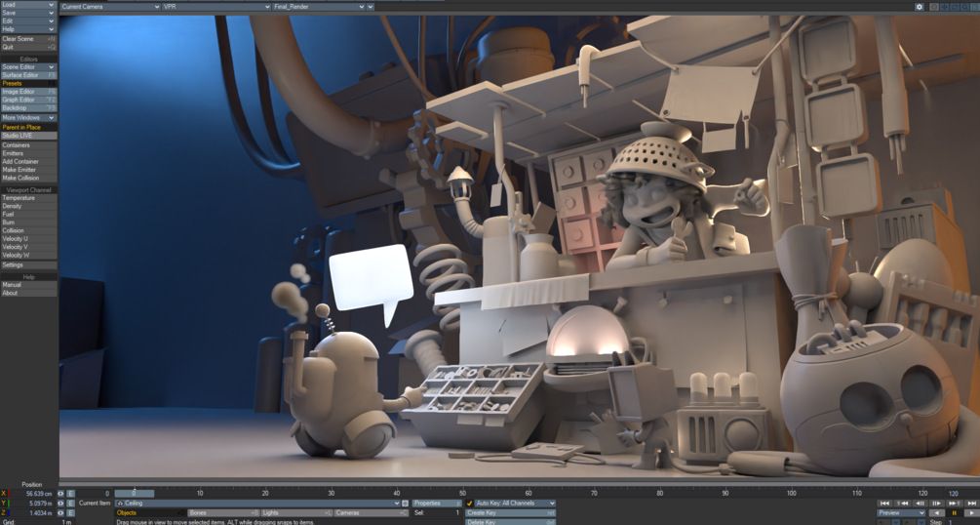Screen dimensions: 980x525
Task: Jump to last frame in transport
Action: click(972, 504)
